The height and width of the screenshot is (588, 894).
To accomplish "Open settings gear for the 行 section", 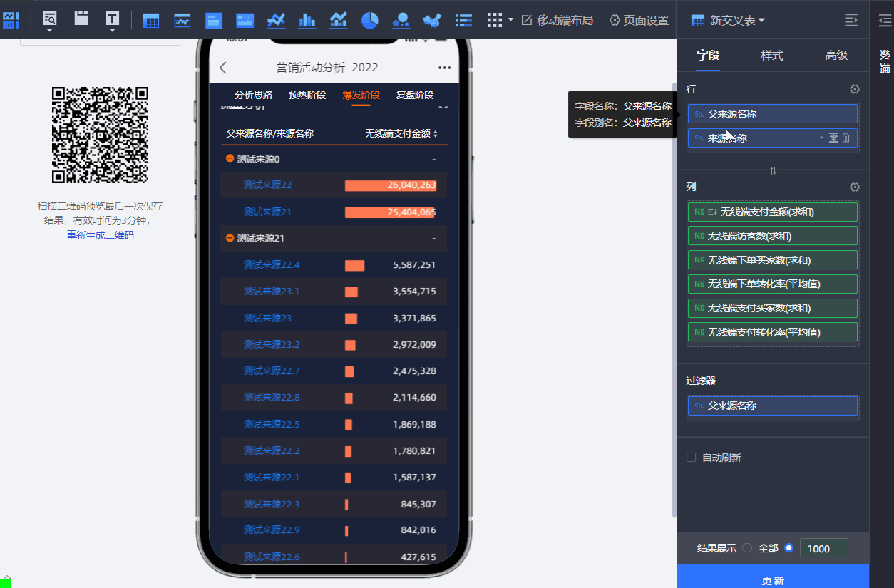I will tap(854, 89).
